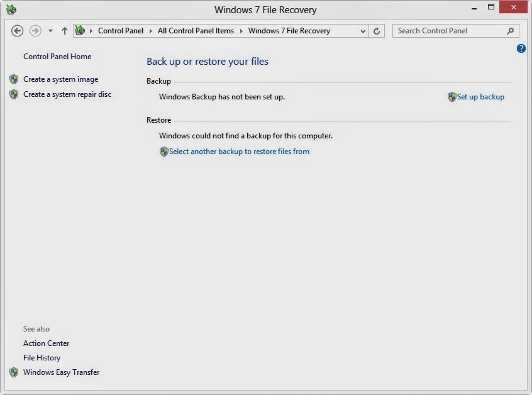The image size is (532, 395).
Task: Expand the chevron after All Control Panel Items
Action: click(x=241, y=31)
